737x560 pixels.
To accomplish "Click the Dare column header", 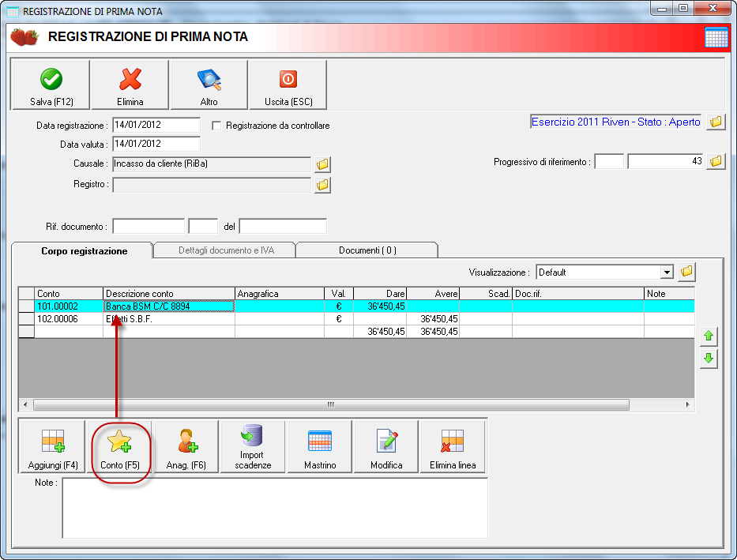I will point(380,294).
